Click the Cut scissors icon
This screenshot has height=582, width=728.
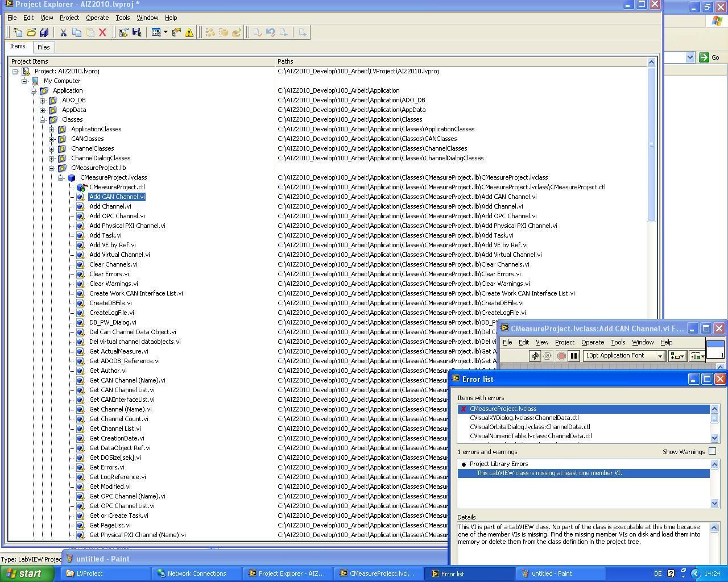click(64, 32)
